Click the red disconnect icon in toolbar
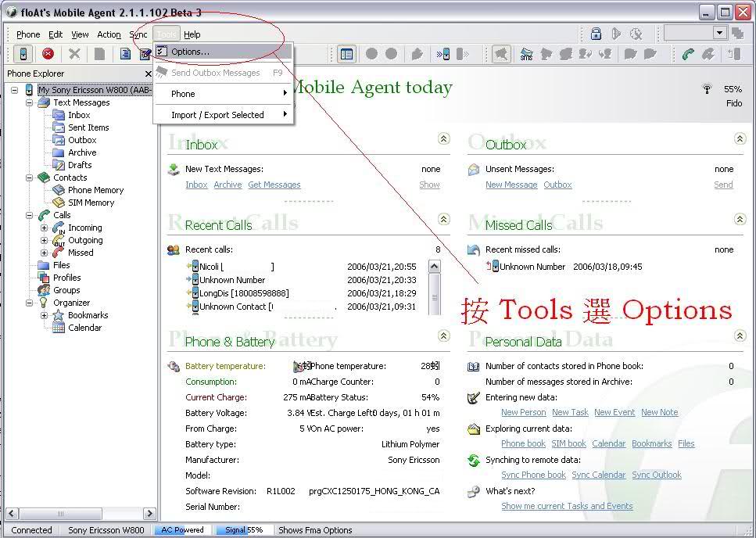Screen dimensions: 756x538 tap(48, 54)
